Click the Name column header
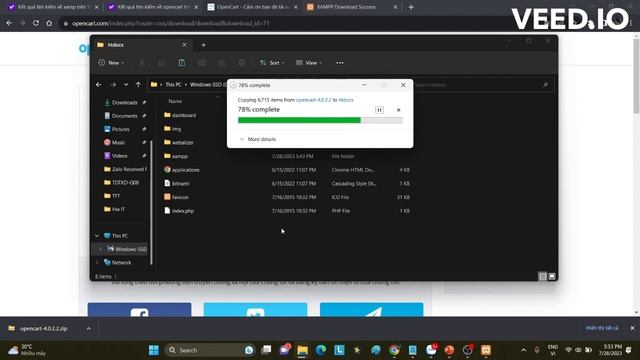 click(176, 101)
